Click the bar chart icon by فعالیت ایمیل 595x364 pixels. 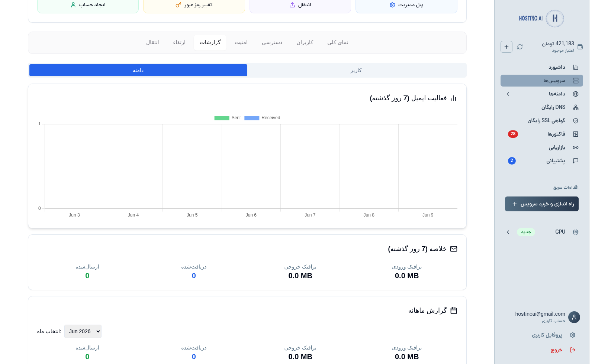(454, 98)
